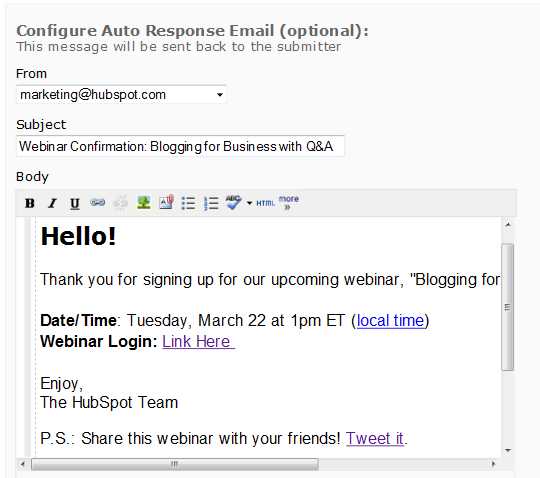This screenshot has width=540, height=478.
Task: Click the body editor scroll up arrow
Action: click(x=508, y=225)
